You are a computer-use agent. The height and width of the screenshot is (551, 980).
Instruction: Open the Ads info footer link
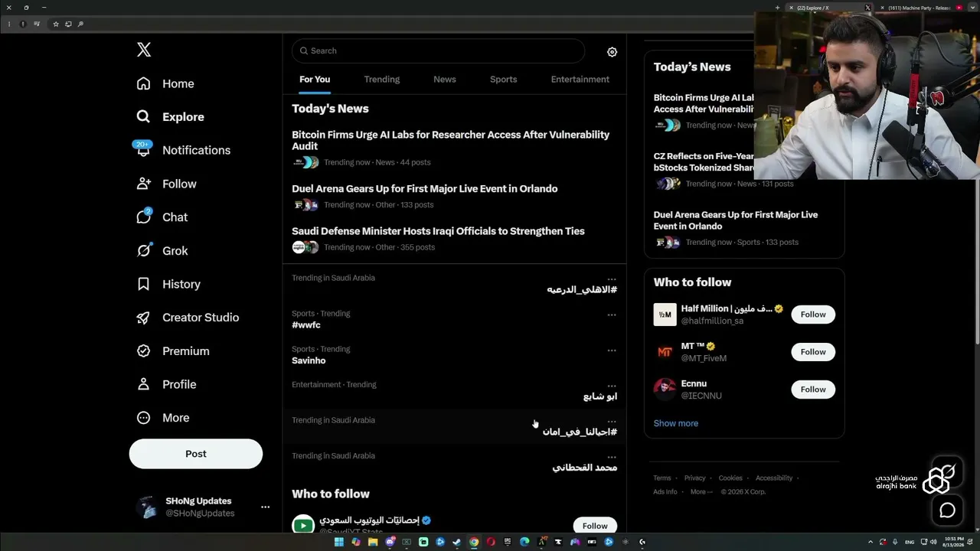(665, 492)
